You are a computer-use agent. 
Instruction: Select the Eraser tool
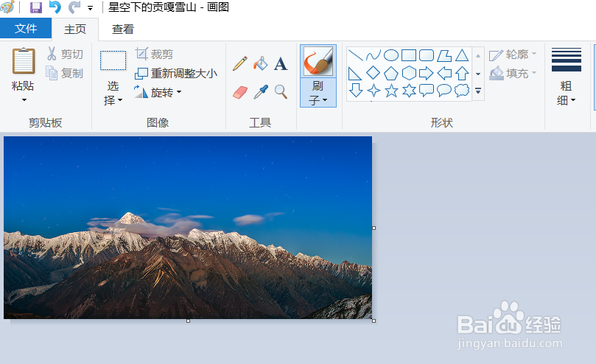tap(240, 92)
